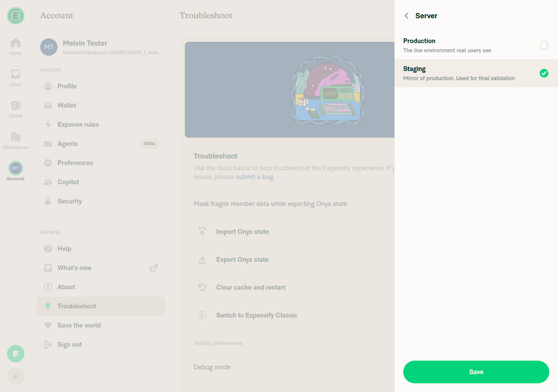Viewport: 558px width, 392px height.
Task: Open the Help menu item
Action: 101,249
